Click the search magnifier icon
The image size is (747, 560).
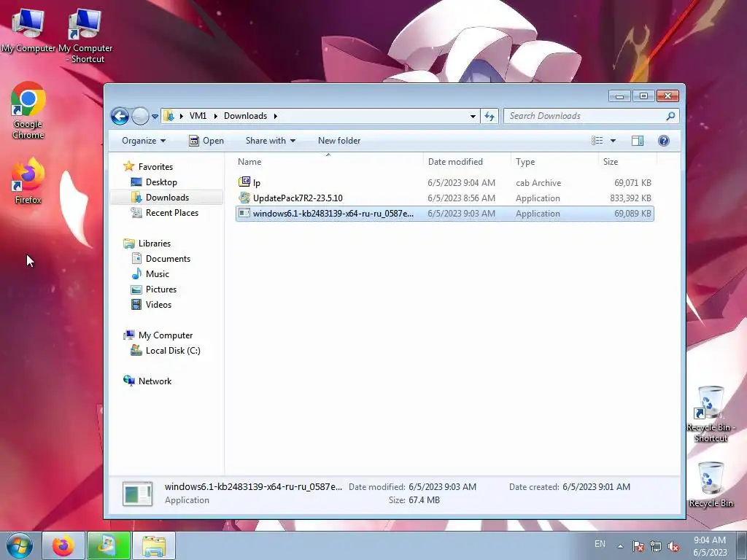(x=670, y=116)
